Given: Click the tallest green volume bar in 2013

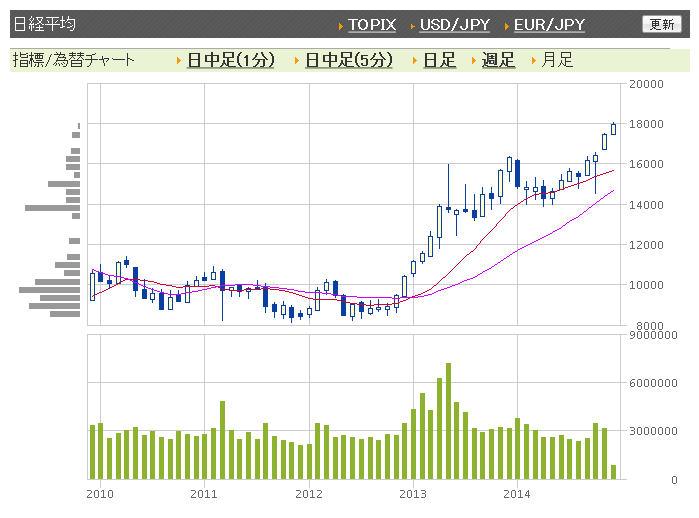Looking at the screenshot, I should point(448,421).
